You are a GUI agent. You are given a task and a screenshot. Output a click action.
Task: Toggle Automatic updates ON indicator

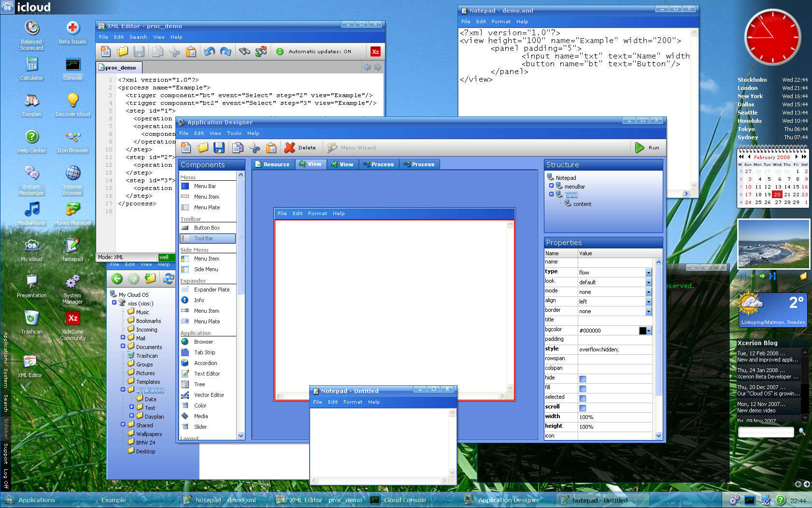pyautogui.click(x=280, y=52)
